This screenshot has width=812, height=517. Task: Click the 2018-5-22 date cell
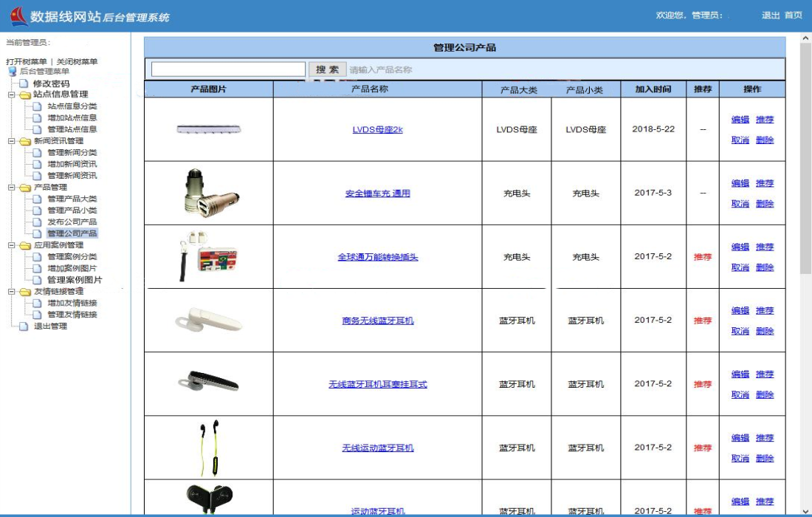pos(653,129)
